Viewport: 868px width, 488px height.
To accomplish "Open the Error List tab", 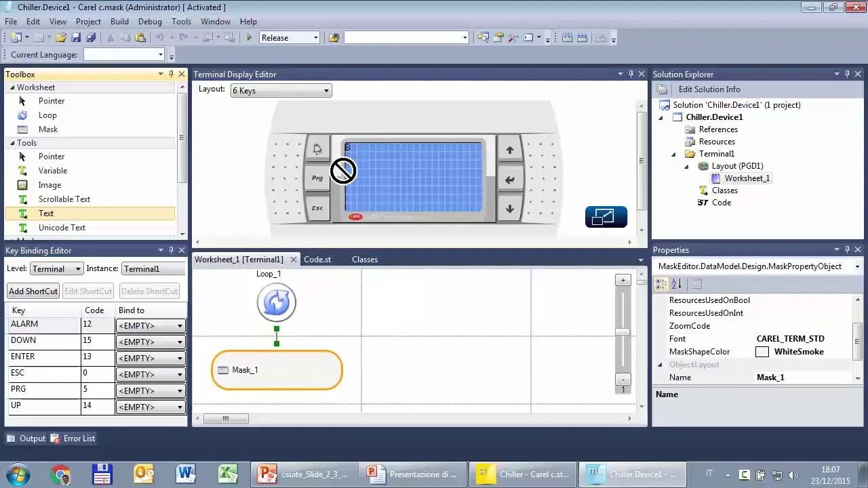I will 73,439.
